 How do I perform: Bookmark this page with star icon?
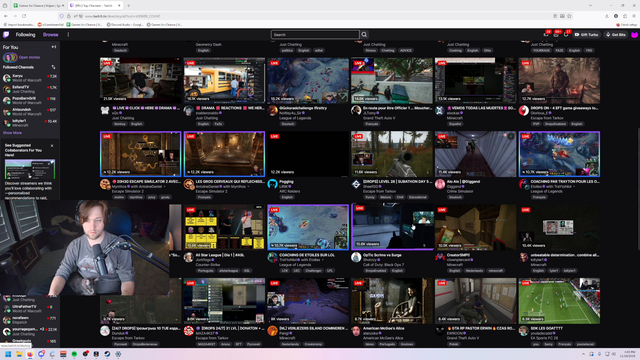pos(569,16)
